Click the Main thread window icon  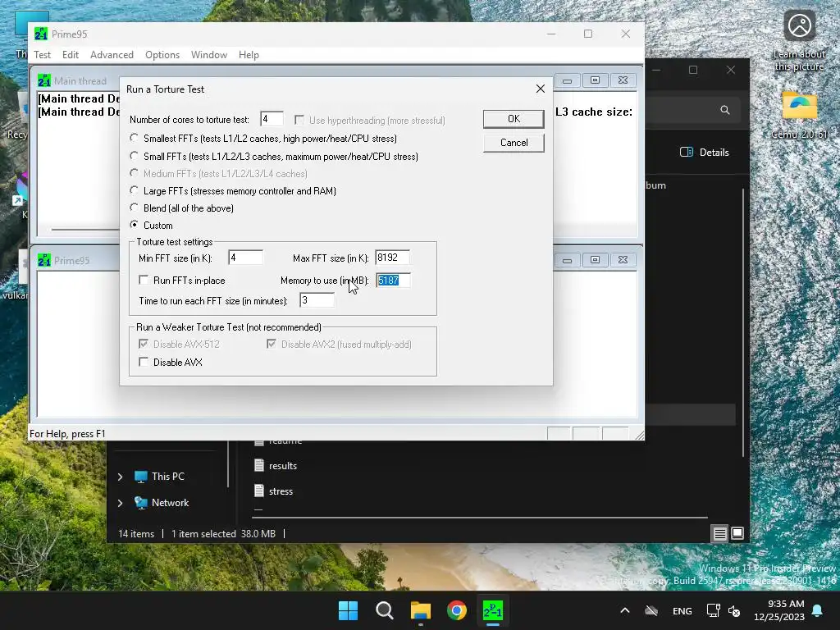pos(44,81)
